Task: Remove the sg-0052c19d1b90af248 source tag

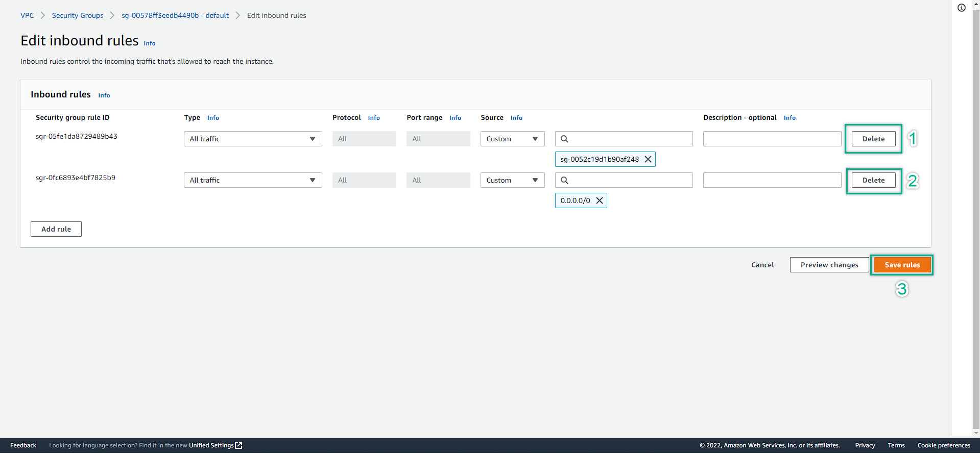Action: pos(648,159)
